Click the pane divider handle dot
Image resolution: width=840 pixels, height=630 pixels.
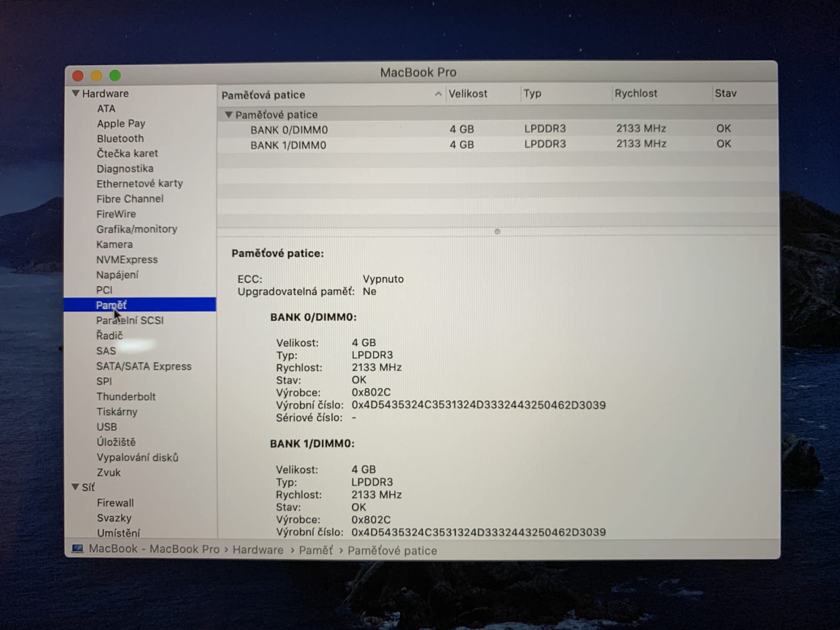(497, 232)
